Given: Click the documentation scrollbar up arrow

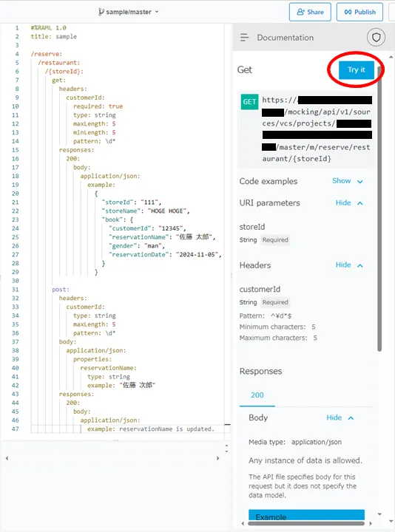Looking at the screenshot, I should pyautogui.click(x=391, y=57).
